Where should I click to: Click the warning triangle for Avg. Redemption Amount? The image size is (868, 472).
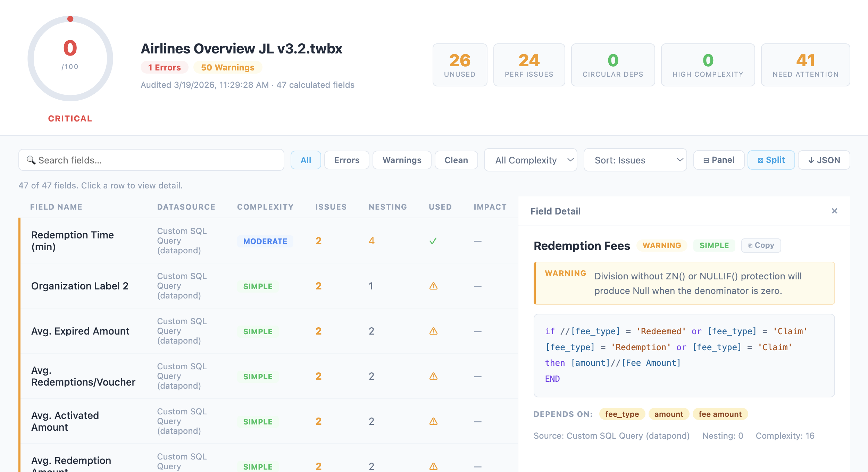tap(433, 466)
